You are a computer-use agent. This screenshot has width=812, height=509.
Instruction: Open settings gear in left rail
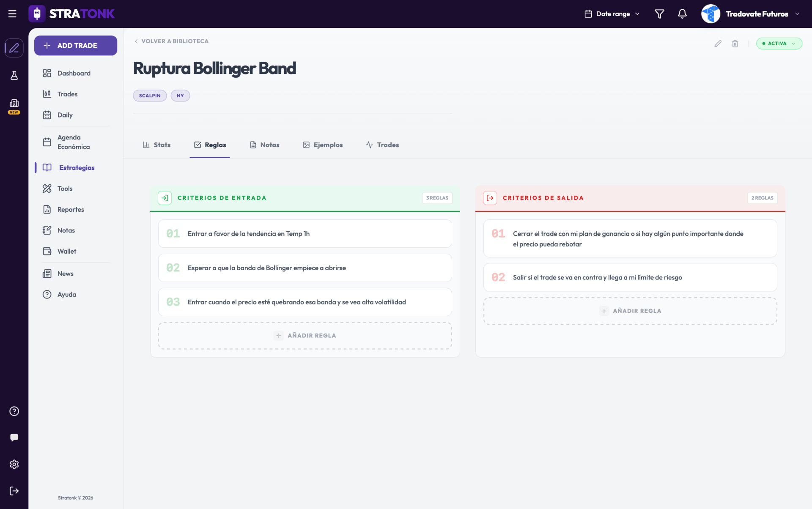[x=14, y=464]
